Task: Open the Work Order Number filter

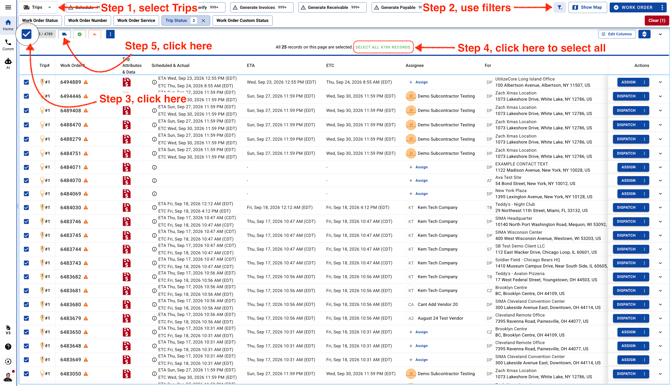Action: (88, 21)
